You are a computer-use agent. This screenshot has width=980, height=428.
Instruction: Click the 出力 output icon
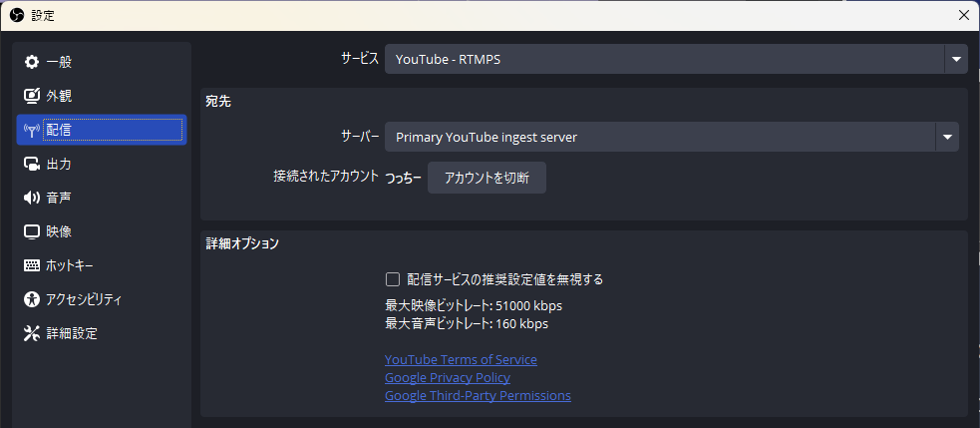(x=31, y=164)
